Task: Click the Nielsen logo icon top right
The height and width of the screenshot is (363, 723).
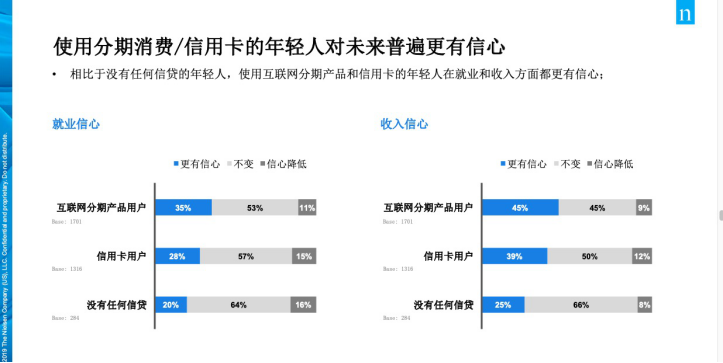Action: (685, 14)
